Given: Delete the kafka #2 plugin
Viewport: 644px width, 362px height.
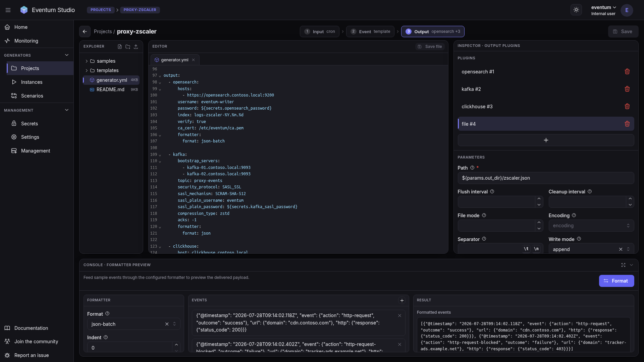Looking at the screenshot, I should click(x=627, y=89).
